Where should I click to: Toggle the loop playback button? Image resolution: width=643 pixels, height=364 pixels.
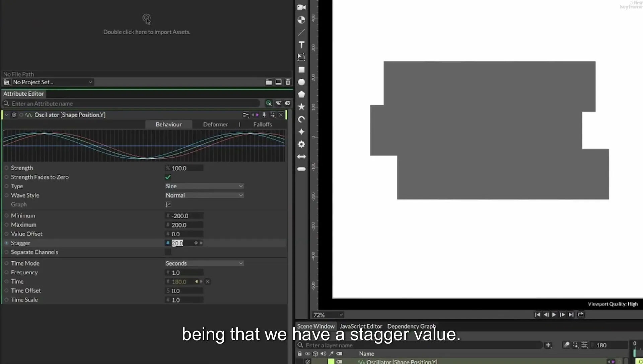click(581, 314)
